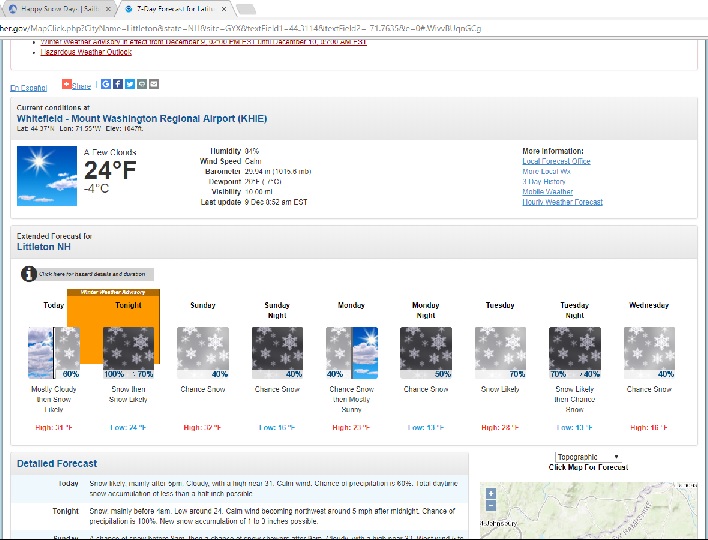The height and width of the screenshot is (540, 708).
Task: Switch to En Español version
Action: pyautogui.click(x=28, y=88)
